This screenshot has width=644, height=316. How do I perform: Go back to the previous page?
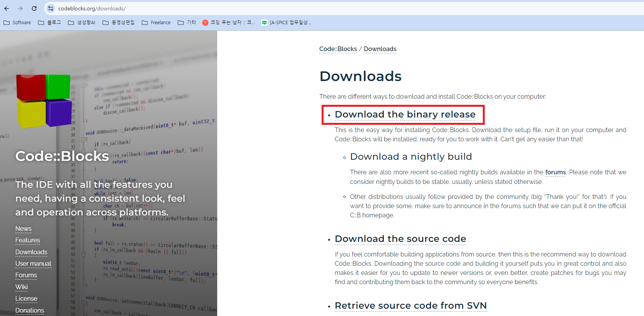[7, 8]
